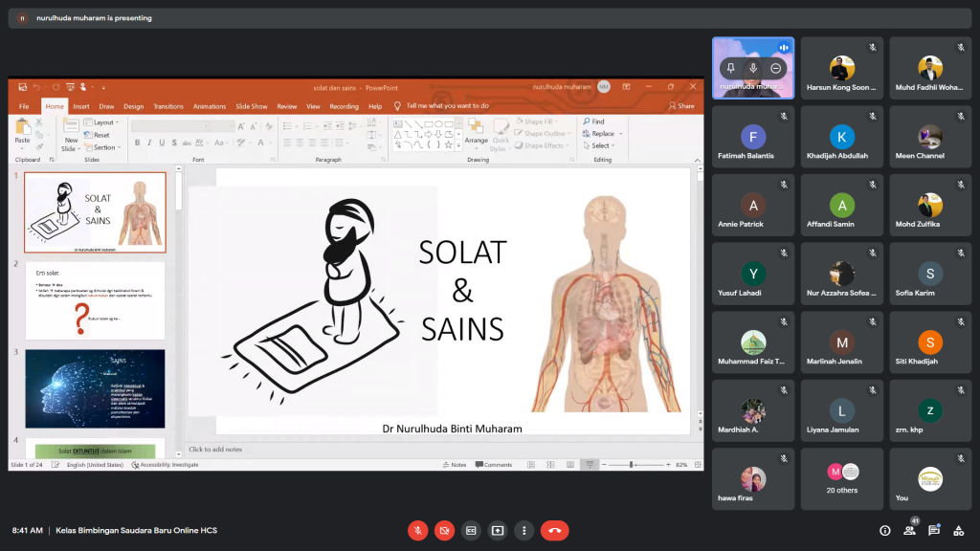Mute nurulhuda muharam with the tile mic icon
This screenshot has height=551, width=980.
pyautogui.click(x=753, y=68)
